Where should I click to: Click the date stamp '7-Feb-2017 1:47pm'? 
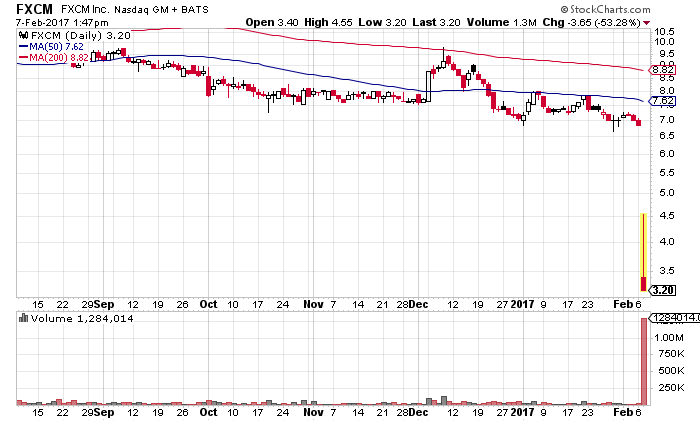62,22
